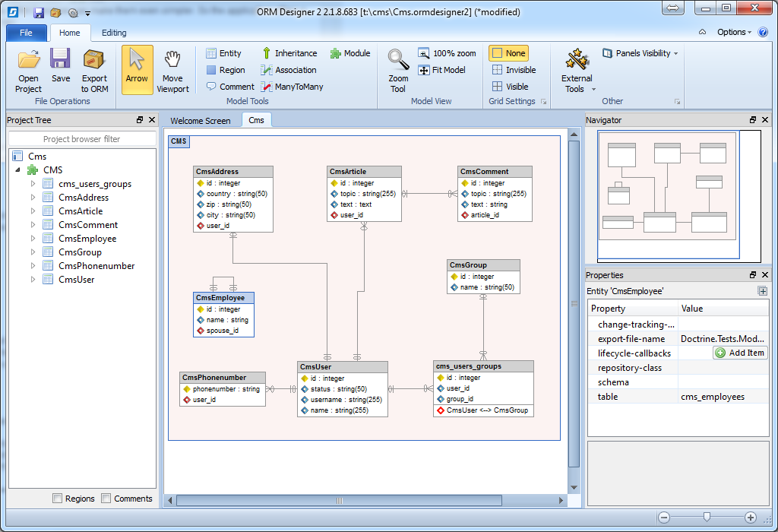778x532 pixels.
Task: Open the External Tools dropdown
Action: point(577,71)
